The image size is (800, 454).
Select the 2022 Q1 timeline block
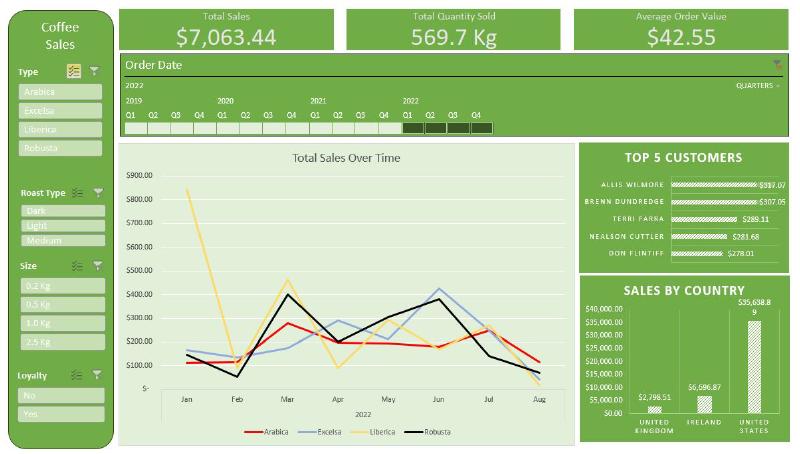(413, 128)
